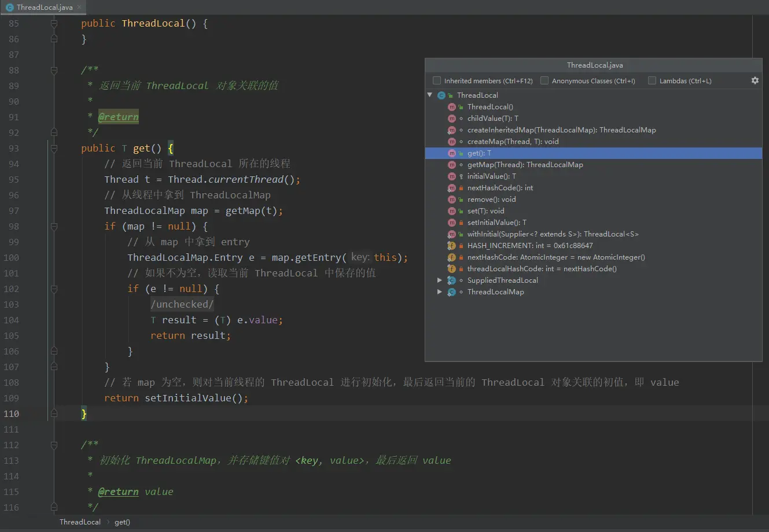Click field icon next to HASH_INCREMENT
This screenshot has width=769, height=532.
pyautogui.click(x=452, y=246)
